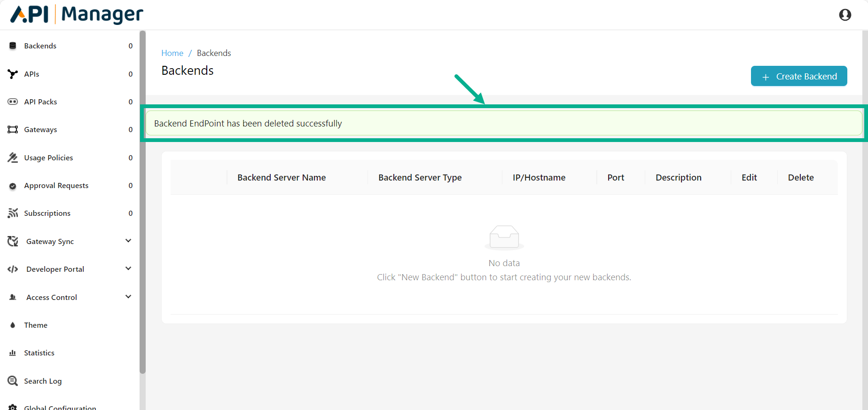Screen dimensions: 868x410
Task: Click the Edit column header
Action: pyautogui.click(x=749, y=177)
